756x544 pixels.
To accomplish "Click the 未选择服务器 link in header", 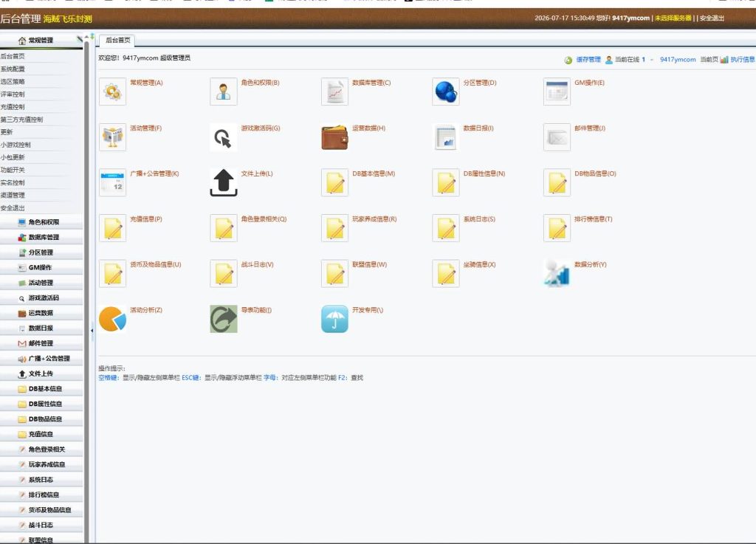I will pos(673,18).
